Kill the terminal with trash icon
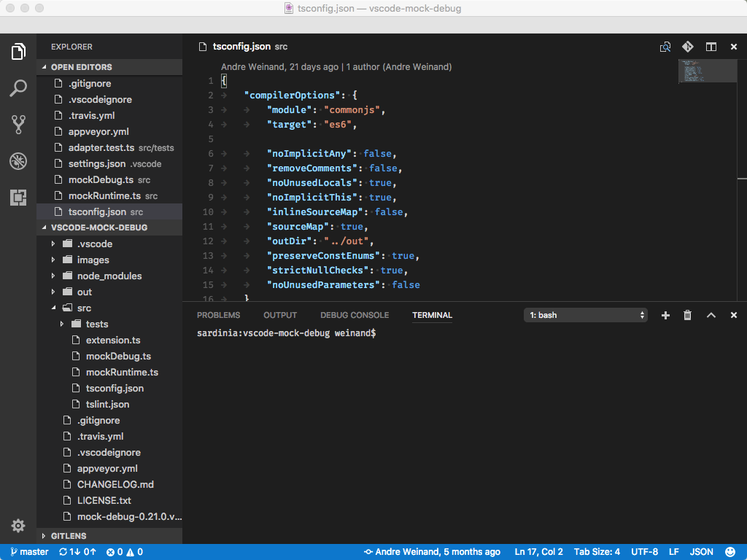 click(687, 315)
